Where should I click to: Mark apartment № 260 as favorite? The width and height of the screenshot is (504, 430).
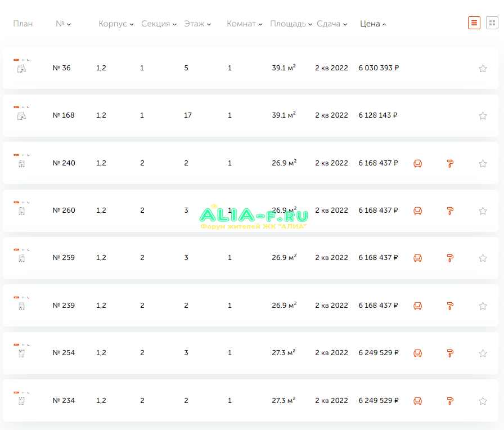(x=483, y=210)
